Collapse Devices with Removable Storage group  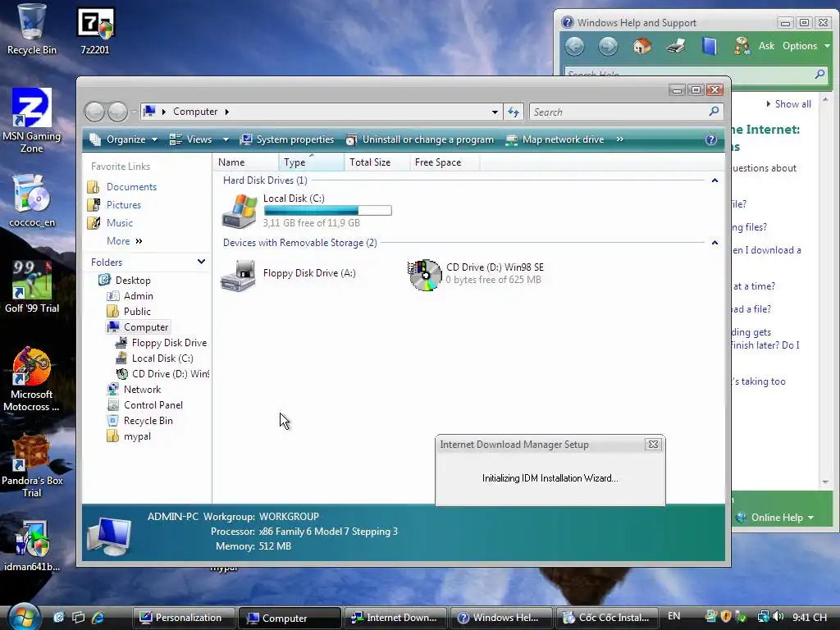[x=714, y=243]
